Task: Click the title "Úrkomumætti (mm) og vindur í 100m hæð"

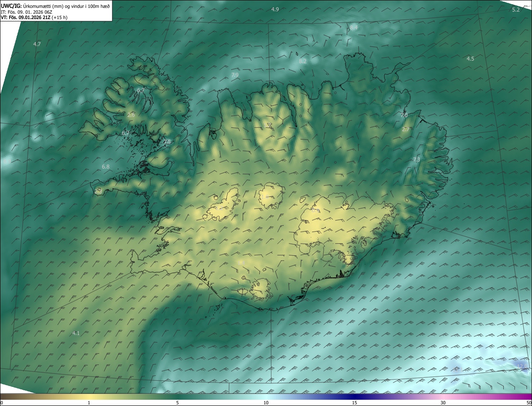Action: click(x=66, y=6)
